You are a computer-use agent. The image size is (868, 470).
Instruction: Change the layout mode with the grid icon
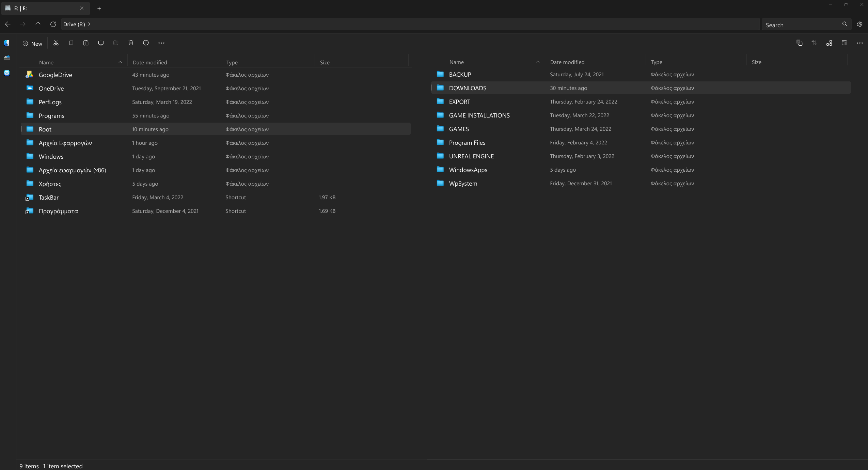click(829, 43)
